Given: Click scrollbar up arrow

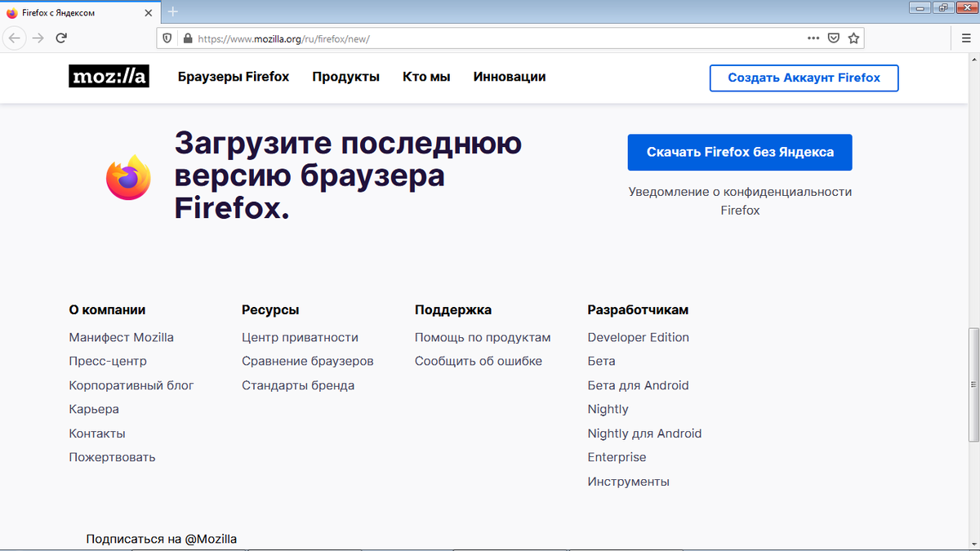Looking at the screenshot, I should [x=973, y=60].
